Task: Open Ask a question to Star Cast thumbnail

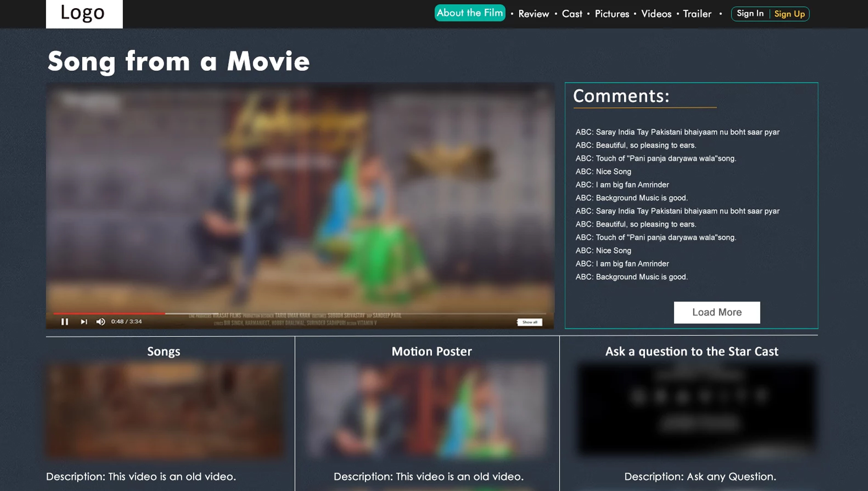Action: pyautogui.click(x=696, y=409)
